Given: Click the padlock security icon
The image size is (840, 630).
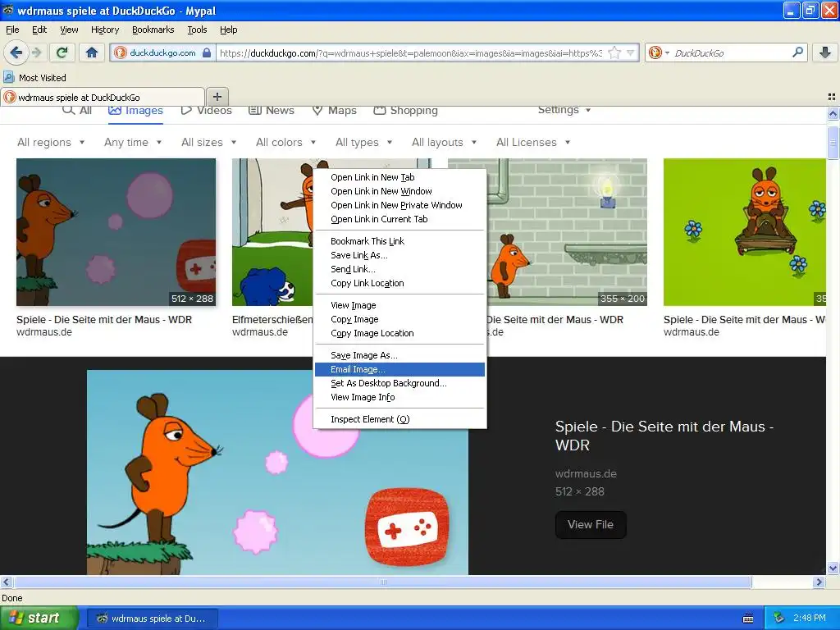Looking at the screenshot, I should (206, 52).
